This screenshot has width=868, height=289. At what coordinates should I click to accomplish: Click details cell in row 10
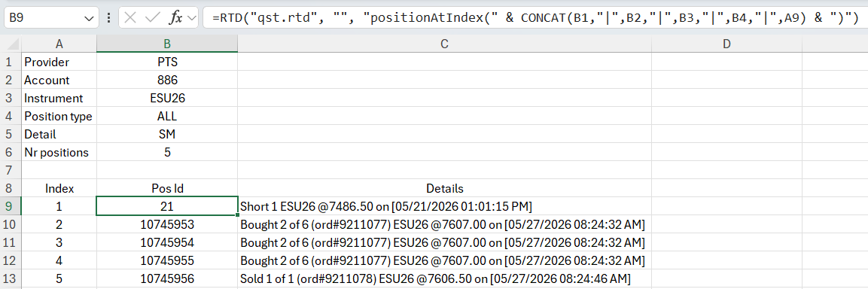(x=444, y=224)
